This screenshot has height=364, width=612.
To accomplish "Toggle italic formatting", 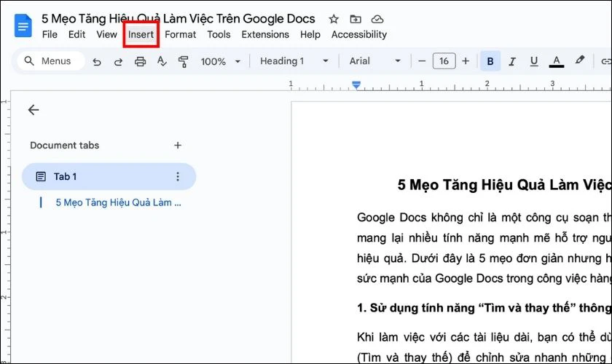I will 512,61.
